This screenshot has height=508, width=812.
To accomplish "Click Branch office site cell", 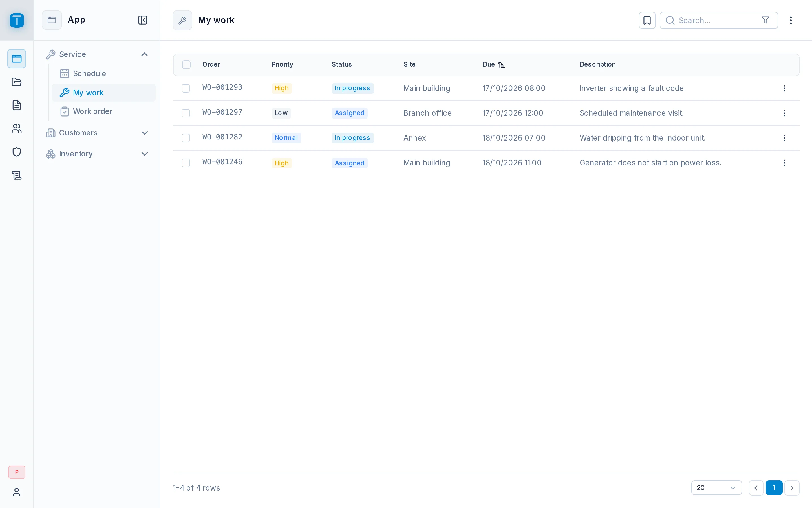I will 427,113.
